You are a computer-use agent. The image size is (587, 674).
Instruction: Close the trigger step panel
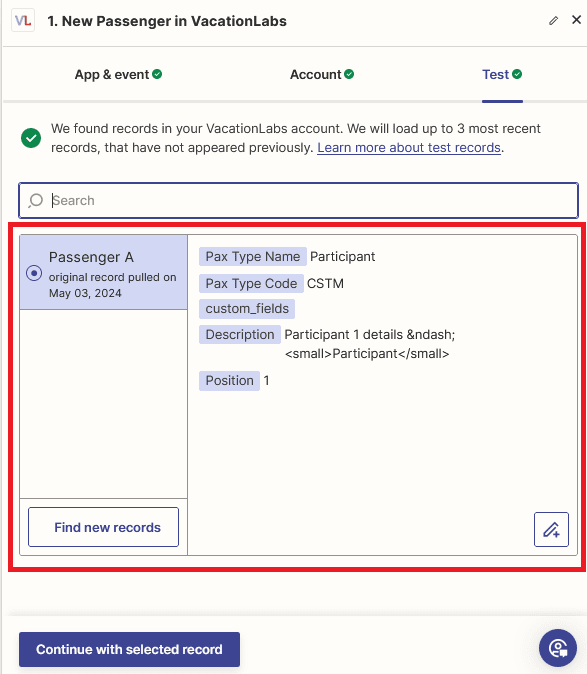tap(576, 20)
